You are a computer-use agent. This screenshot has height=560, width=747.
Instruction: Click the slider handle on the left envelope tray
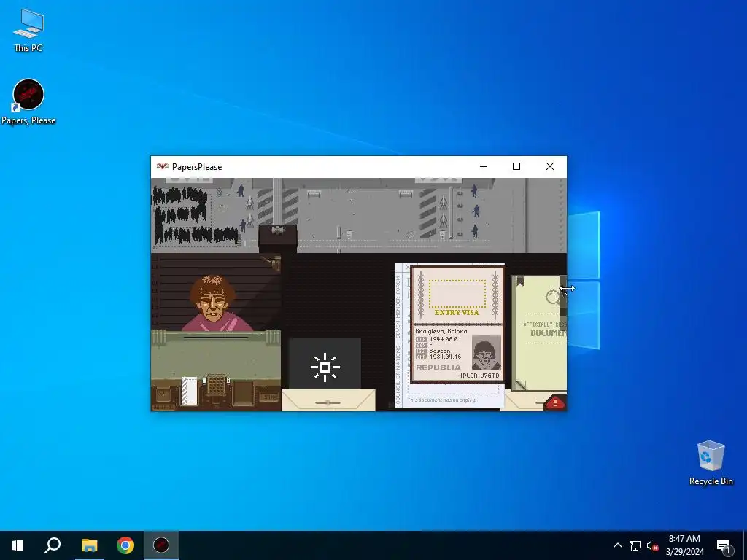tap(328, 402)
